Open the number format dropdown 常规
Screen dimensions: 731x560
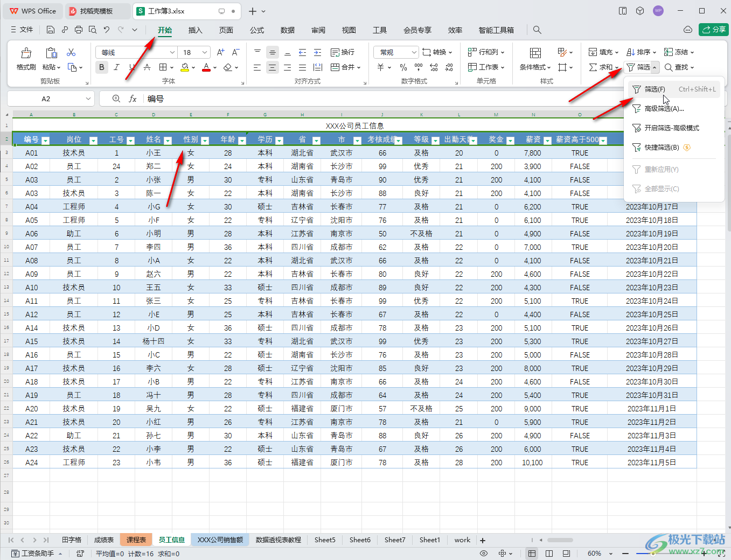[x=414, y=52]
